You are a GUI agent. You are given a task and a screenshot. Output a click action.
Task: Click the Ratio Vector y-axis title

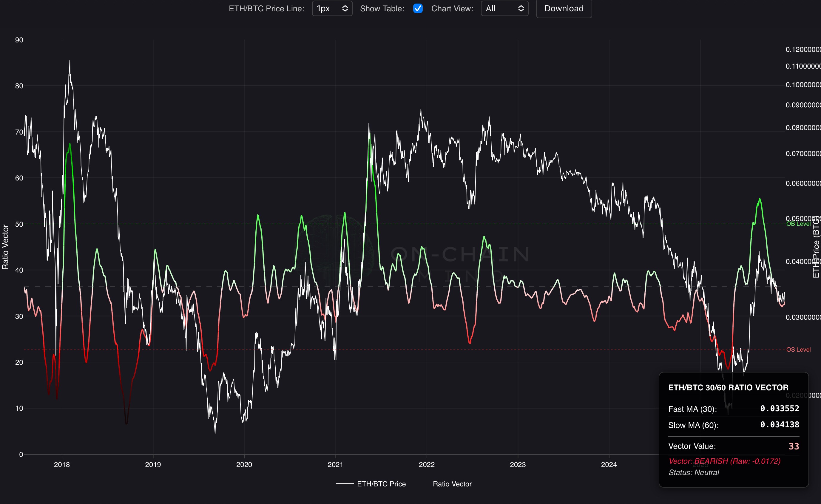click(x=5, y=247)
